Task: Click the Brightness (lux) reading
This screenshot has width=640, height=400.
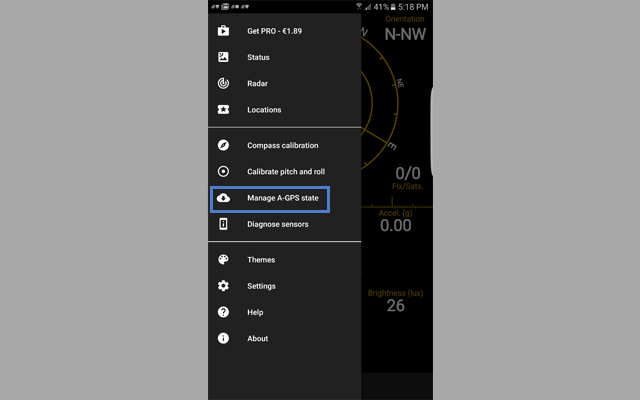Action: pos(396,299)
